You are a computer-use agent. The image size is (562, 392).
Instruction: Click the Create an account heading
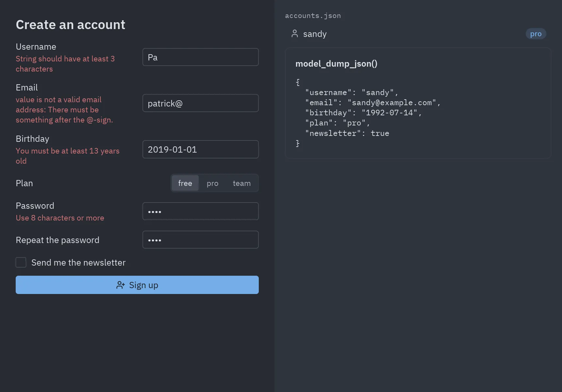(71, 25)
